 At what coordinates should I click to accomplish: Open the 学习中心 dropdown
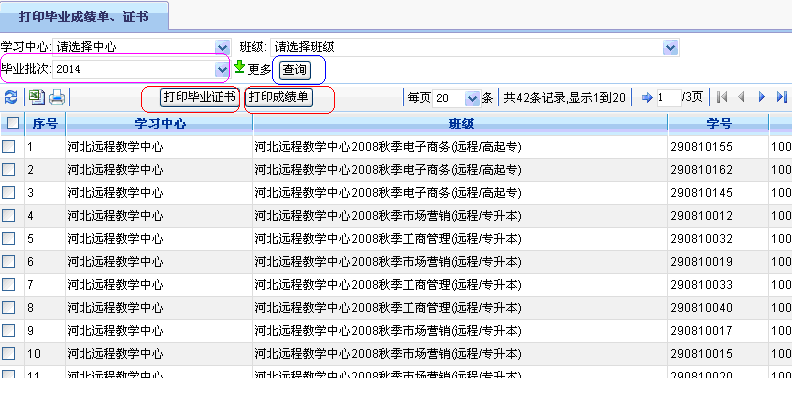click(x=222, y=47)
